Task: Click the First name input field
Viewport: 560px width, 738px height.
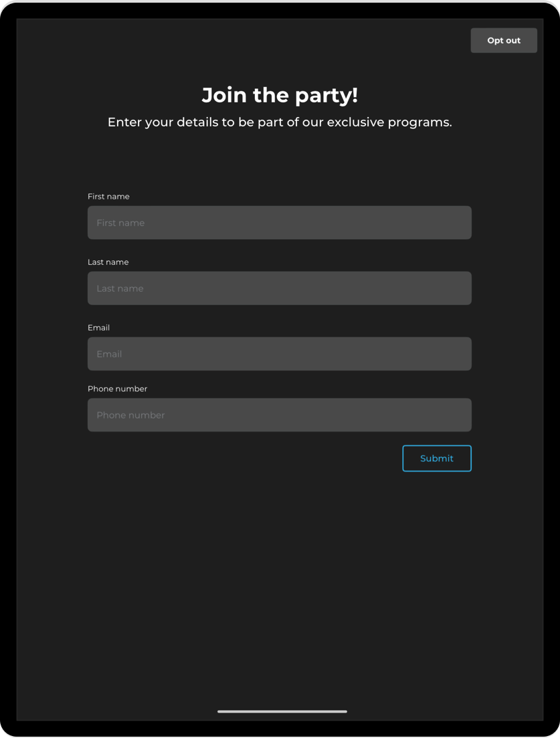Action: [279, 222]
